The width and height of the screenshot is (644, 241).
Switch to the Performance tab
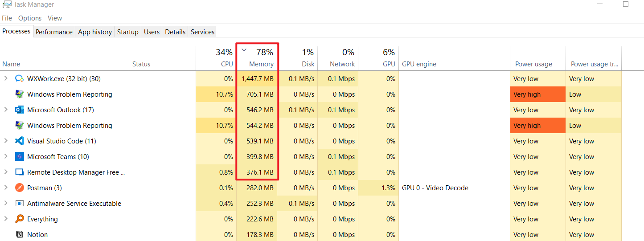[x=54, y=32]
